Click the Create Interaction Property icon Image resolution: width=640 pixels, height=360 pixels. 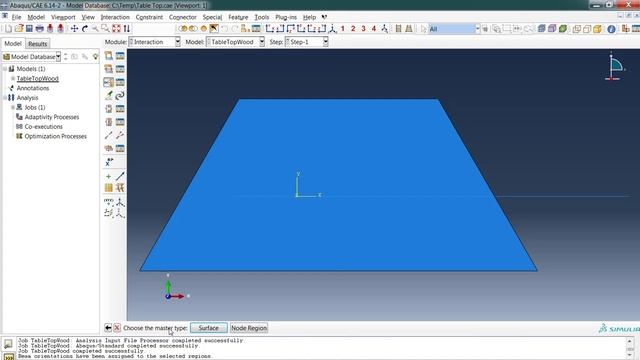(x=109, y=69)
